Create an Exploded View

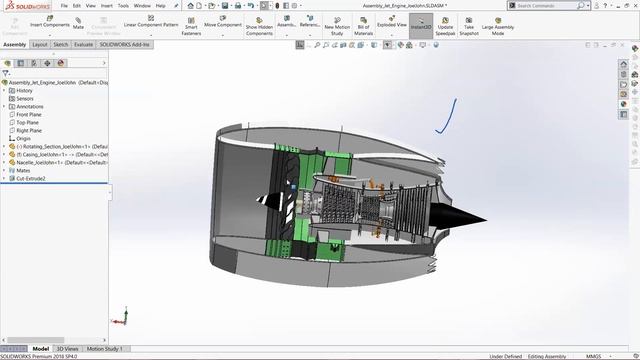pyautogui.click(x=392, y=22)
